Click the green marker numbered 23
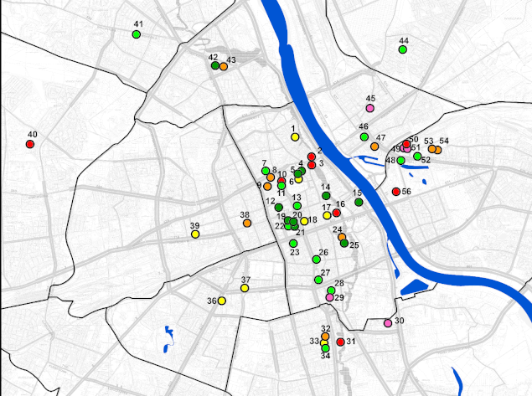532x396 pixels. (293, 244)
